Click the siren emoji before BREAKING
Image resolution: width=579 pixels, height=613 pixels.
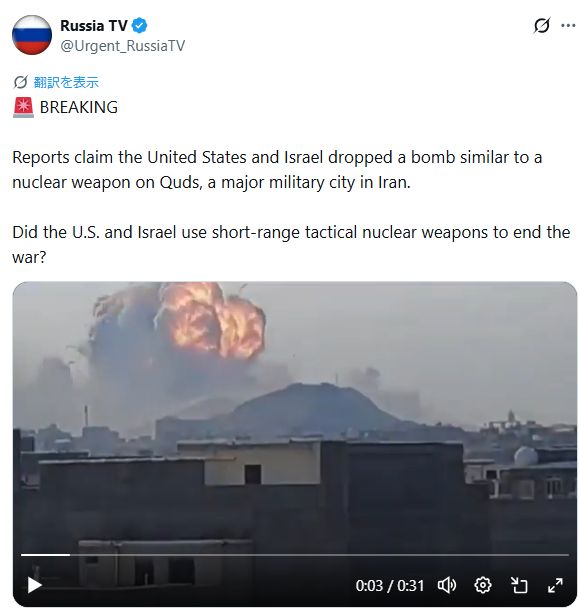click(23, 108)
